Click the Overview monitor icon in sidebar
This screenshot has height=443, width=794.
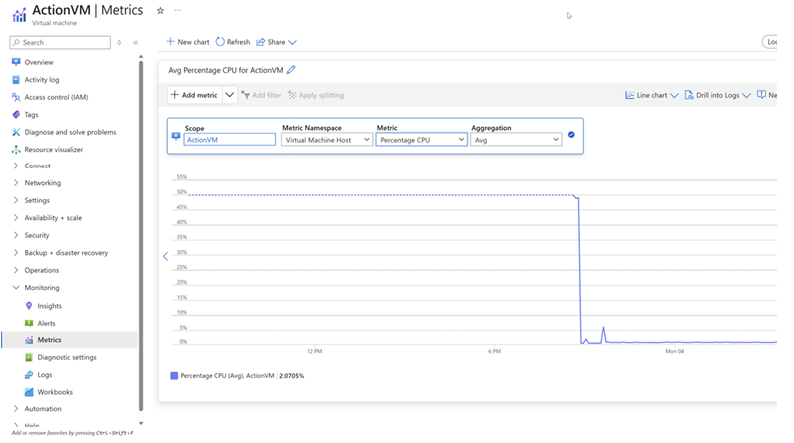coord(16,62)
